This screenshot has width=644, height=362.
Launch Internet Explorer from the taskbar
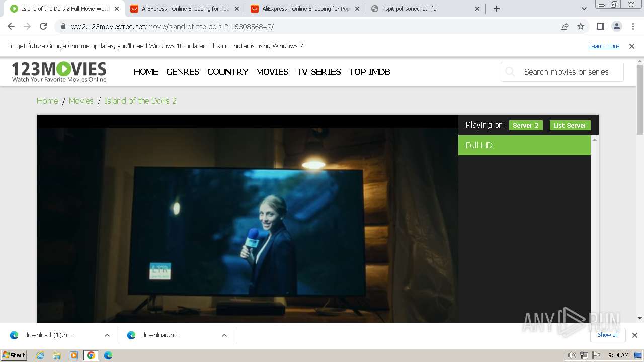(x=40, y=355)
